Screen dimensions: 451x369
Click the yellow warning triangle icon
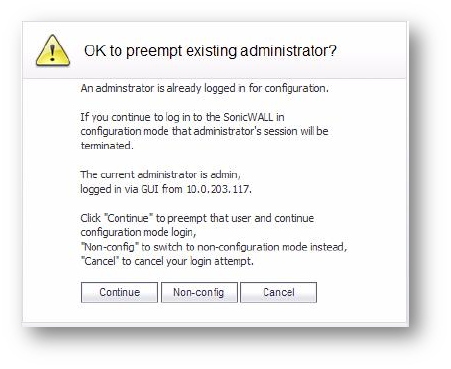(53, 50)
